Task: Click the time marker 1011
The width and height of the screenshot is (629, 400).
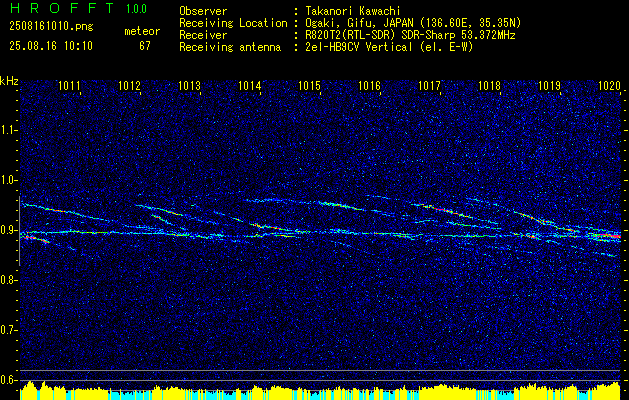Action: point(69,85)
